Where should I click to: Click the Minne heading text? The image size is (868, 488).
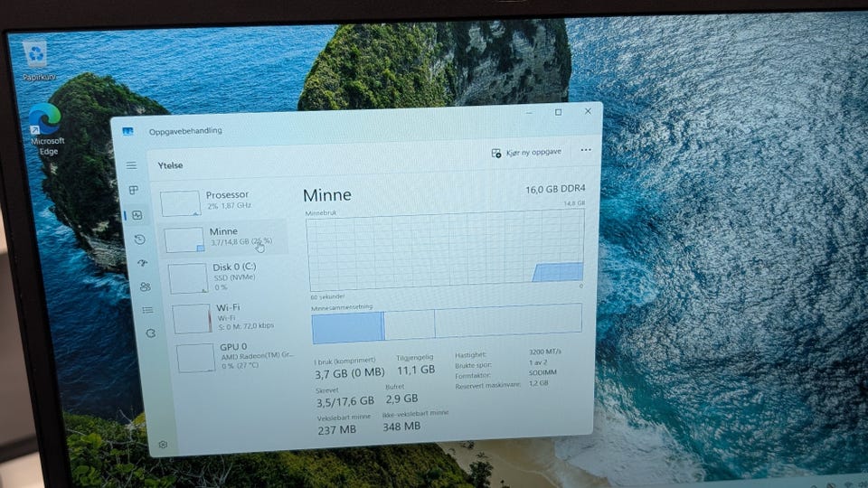point(327,195)
